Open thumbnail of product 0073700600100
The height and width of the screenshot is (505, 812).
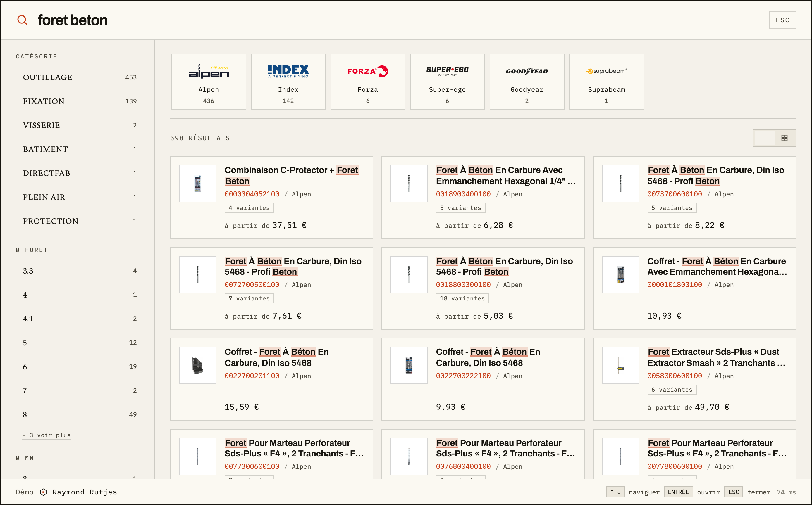tap(620, 183)
